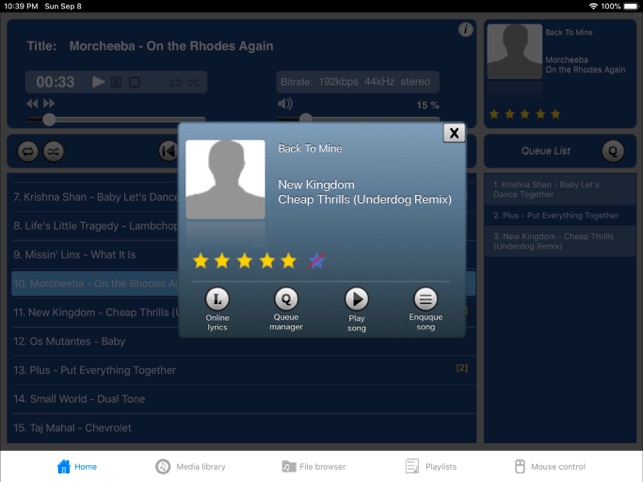The height and width of the screenshot is (482, 643).
Task: Pause playback with the pause icon
Action: (116, 82)
